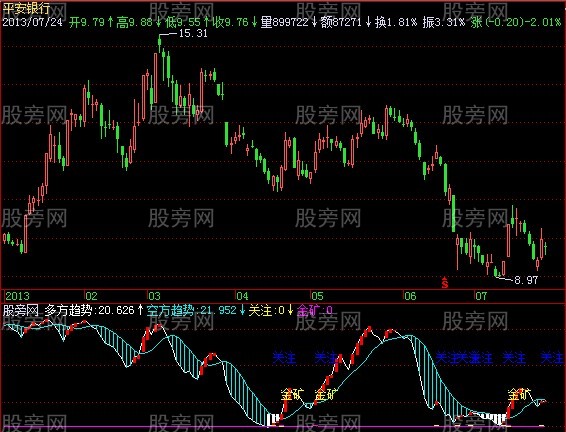Click the high price 高9.88
This screenshot has width=566, height=432.
pos(134,22)
